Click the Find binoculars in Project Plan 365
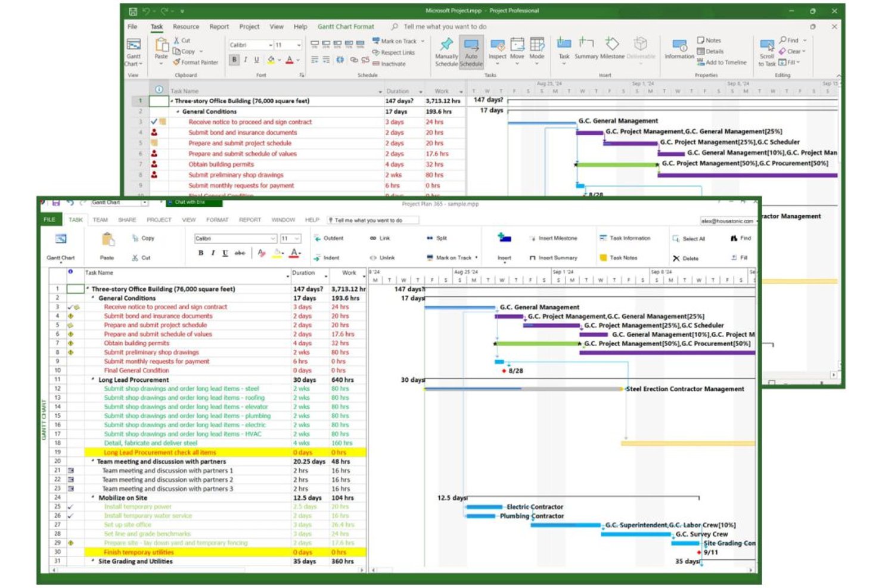Screen dimensions: 882x588 tap(734, 238)
